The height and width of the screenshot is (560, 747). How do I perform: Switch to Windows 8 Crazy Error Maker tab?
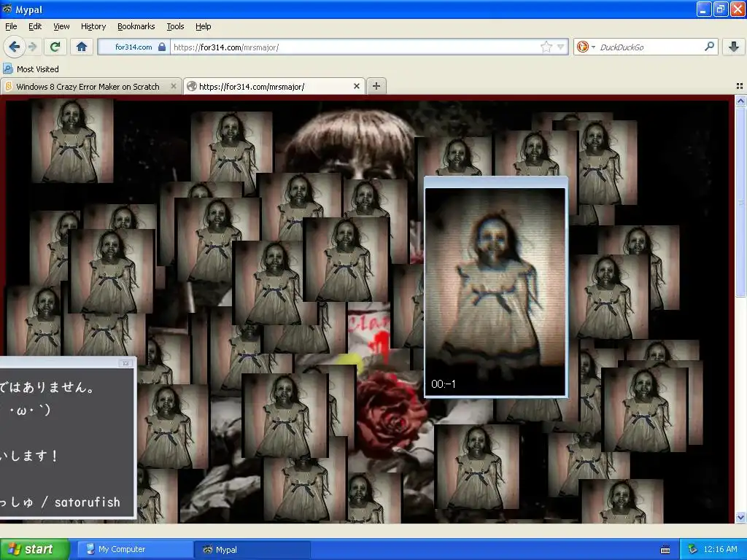pos(88,87)
